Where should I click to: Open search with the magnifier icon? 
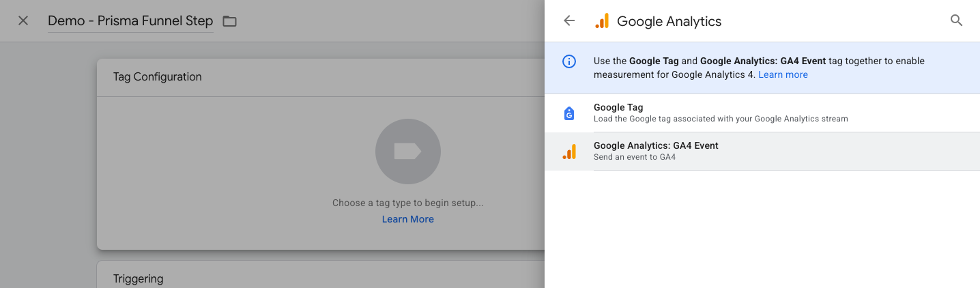pos(956,20)
